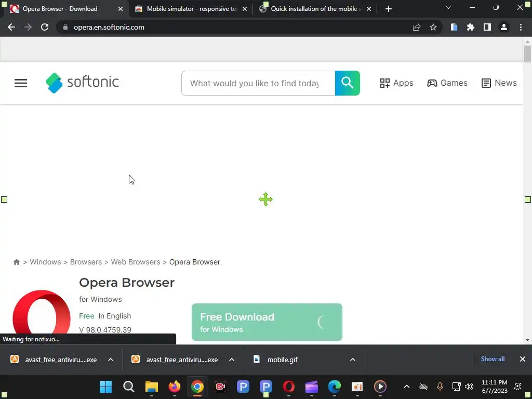532x399 pixels.
Task: Open the Extensions puzzle icon
Action: click(x=471, y=27)
